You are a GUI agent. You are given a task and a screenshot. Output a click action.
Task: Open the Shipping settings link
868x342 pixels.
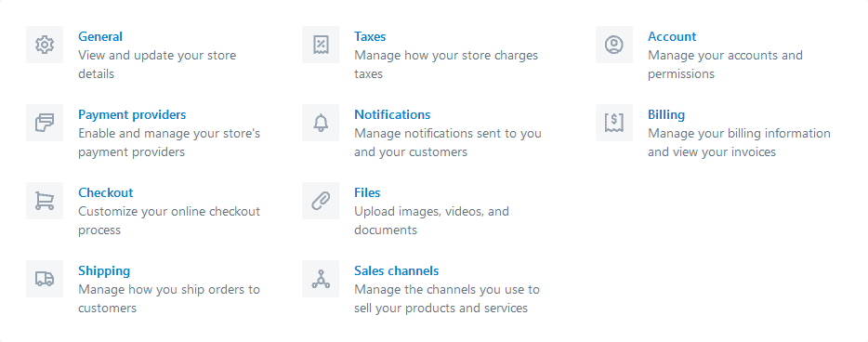coord(104,270)
